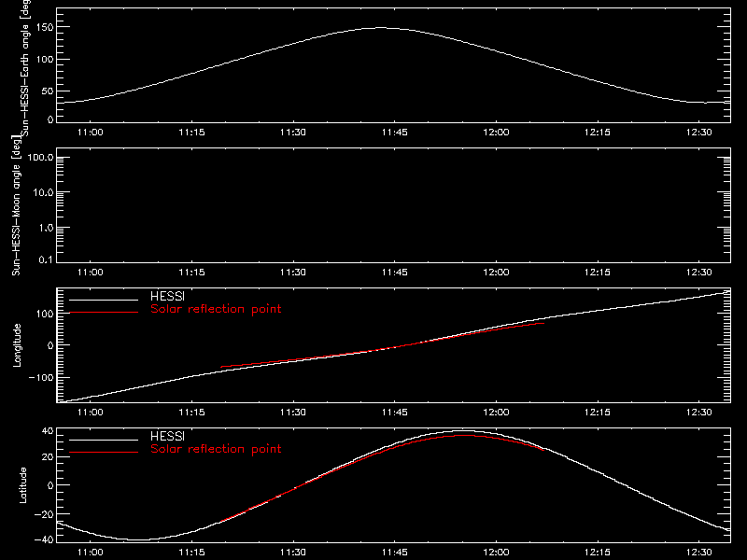Click 100.0 tick on Moon angle axis
Viewport: 747px width, 560px height.
coord(40,157)
